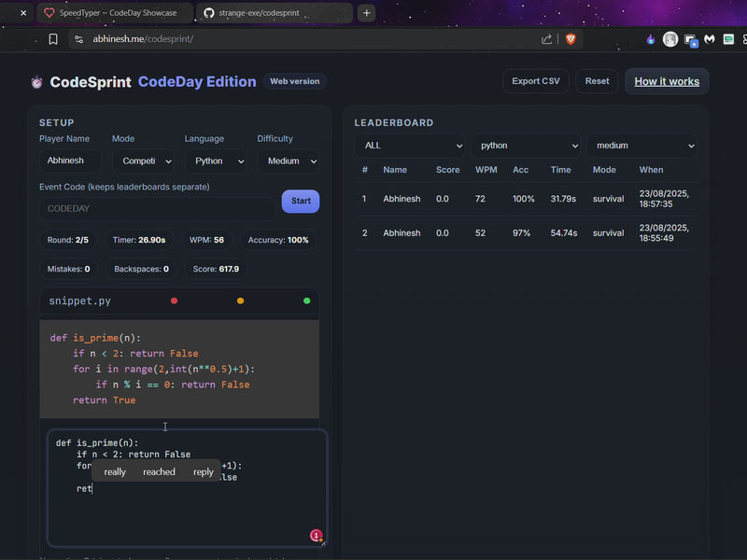Start the typing round
The image size is (747, 560).
pyautogui.click(x=301, y=201)
